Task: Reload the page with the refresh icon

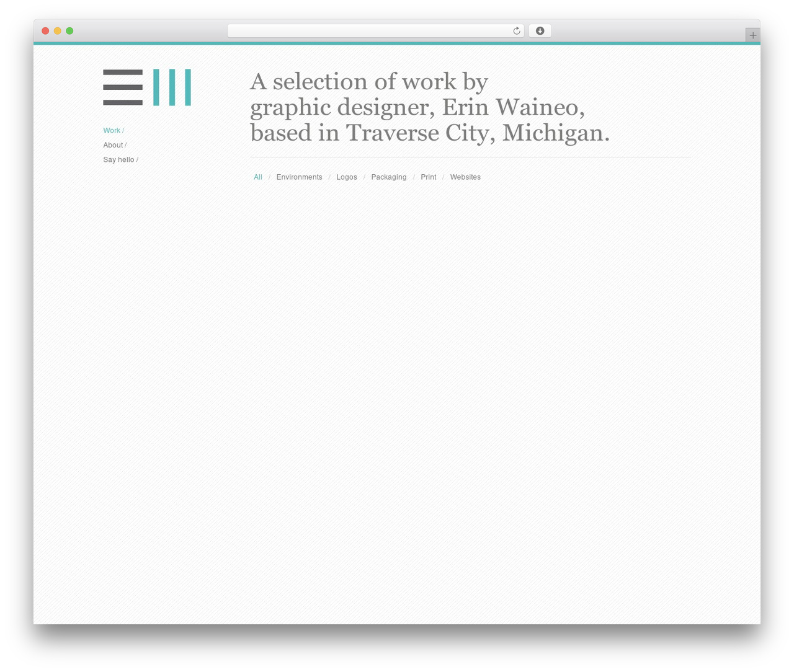Action: pos(516,31)
